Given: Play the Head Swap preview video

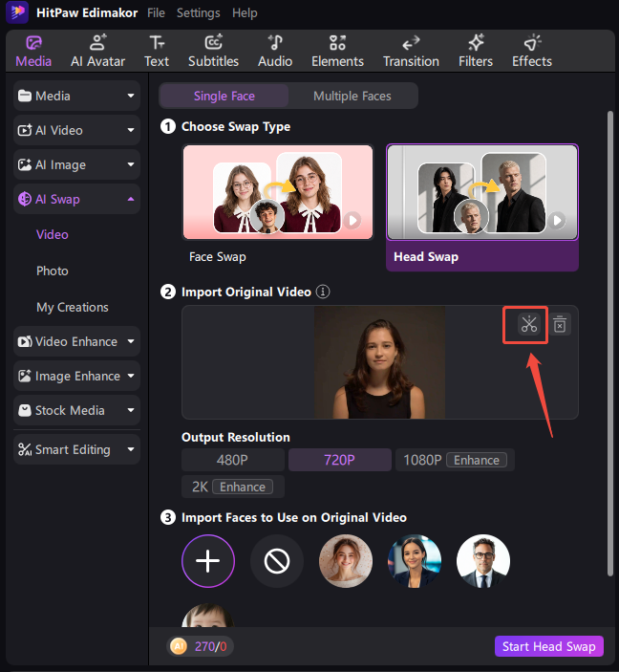Looking at the screenshot, I should (557, 220).
